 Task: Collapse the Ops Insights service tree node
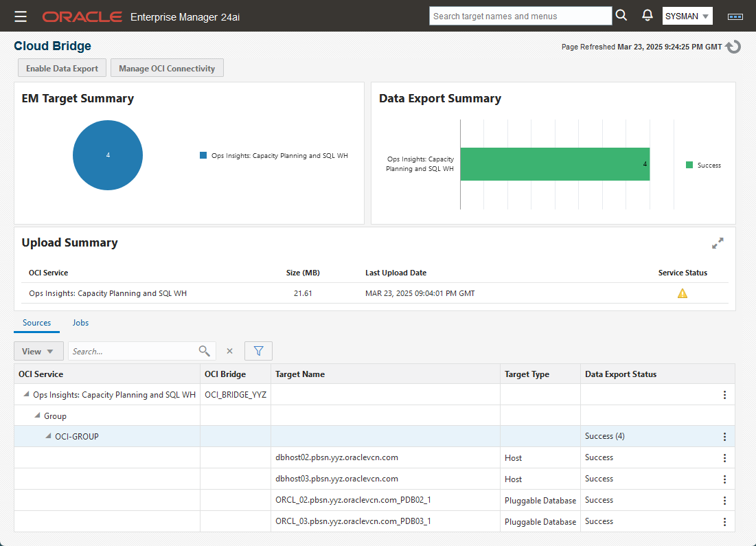coord(27,394)
